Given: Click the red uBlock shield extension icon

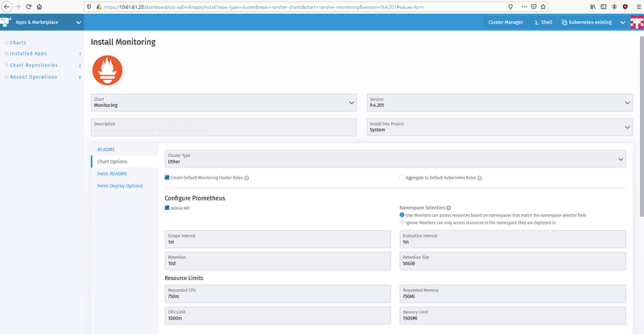Looking at the screenshot, I should pos(625,6).
